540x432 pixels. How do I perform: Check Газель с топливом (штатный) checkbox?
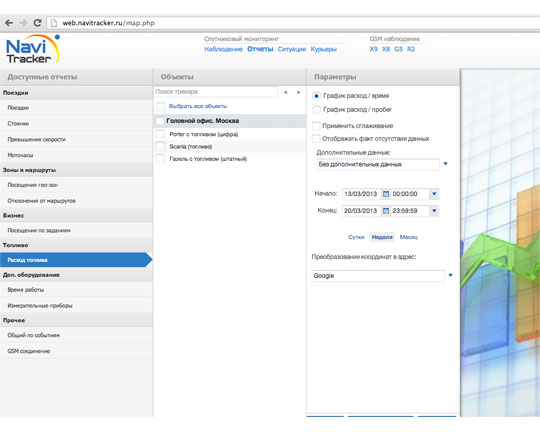160,159
